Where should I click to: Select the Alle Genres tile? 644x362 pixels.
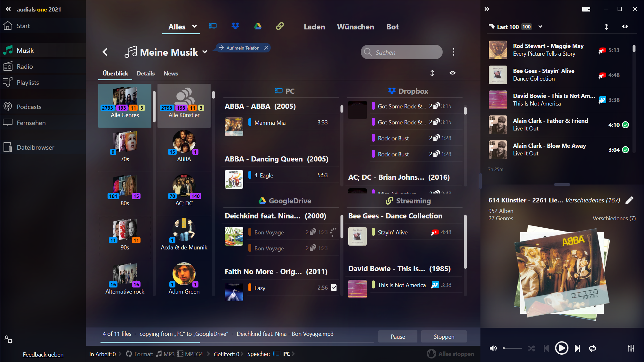125,106
